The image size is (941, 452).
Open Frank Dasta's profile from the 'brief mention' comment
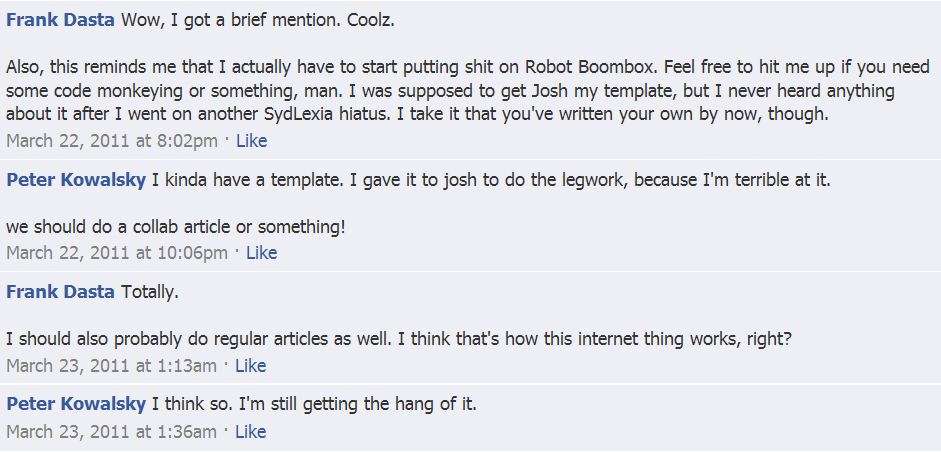[x=61, y=20]
